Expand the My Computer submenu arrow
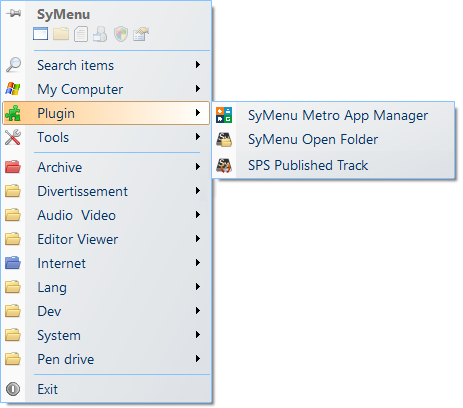 (198, 89)
